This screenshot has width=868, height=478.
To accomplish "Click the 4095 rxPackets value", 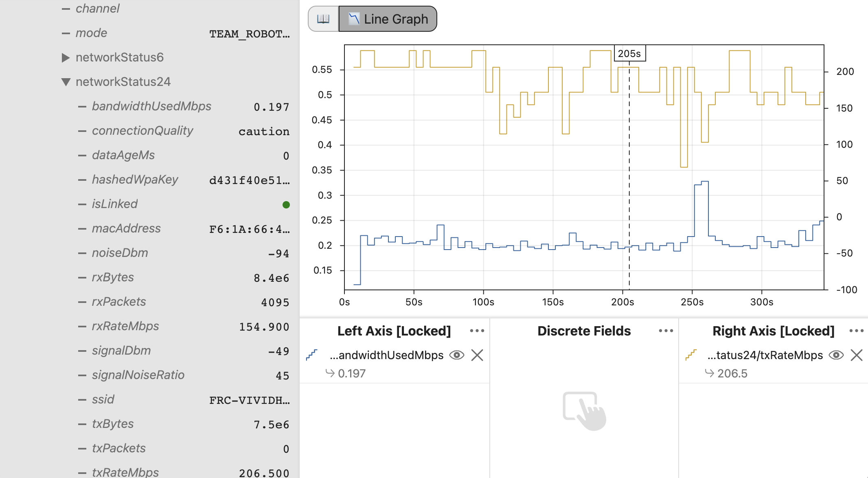I will click(x=275, y=303).
